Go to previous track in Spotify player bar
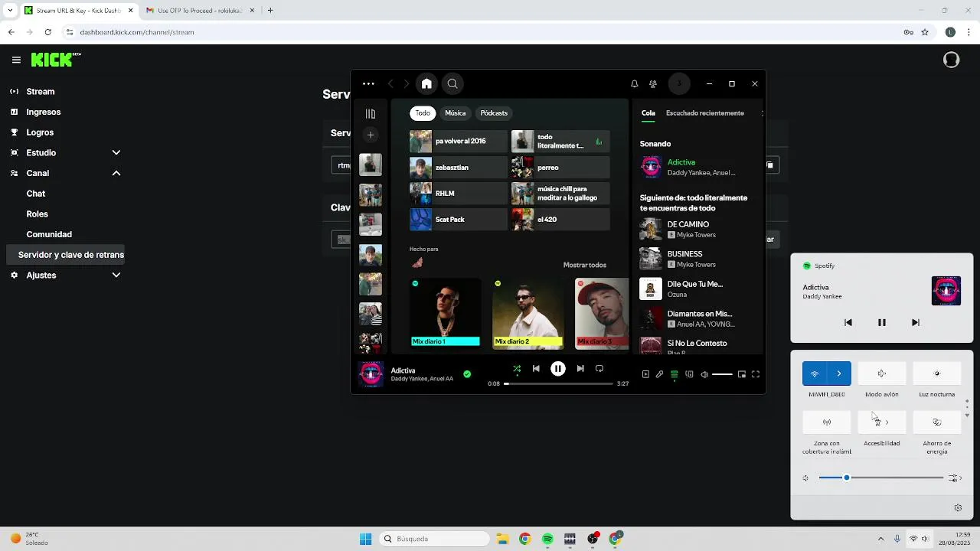 pos(536,368)
